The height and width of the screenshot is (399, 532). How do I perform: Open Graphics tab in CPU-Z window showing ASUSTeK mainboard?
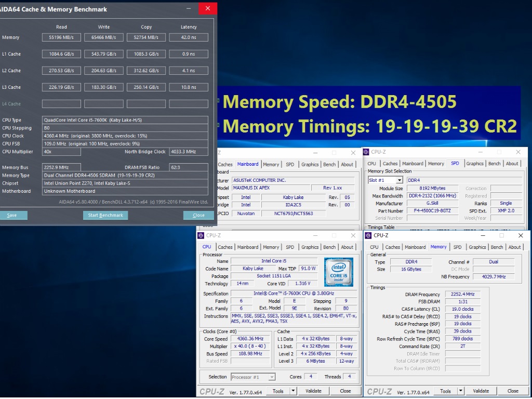(x=310, y=164)
